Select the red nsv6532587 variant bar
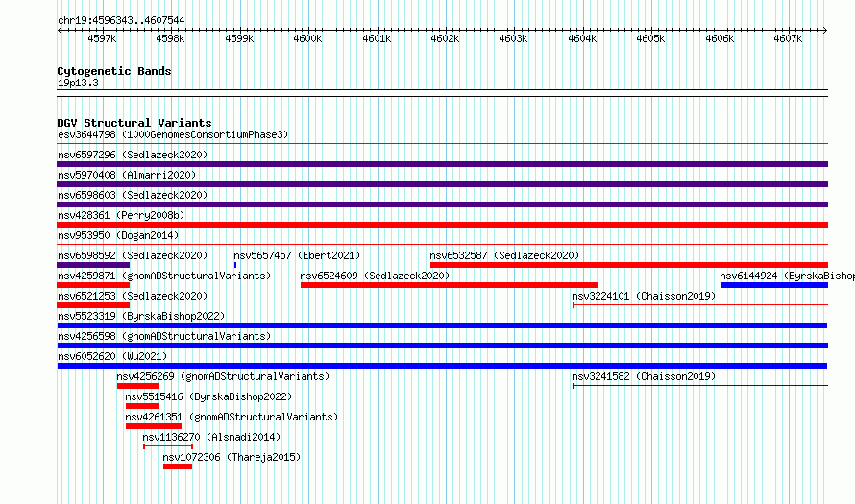Image resolution: width=855 pixels, height=504 pixels. point(629,265)
